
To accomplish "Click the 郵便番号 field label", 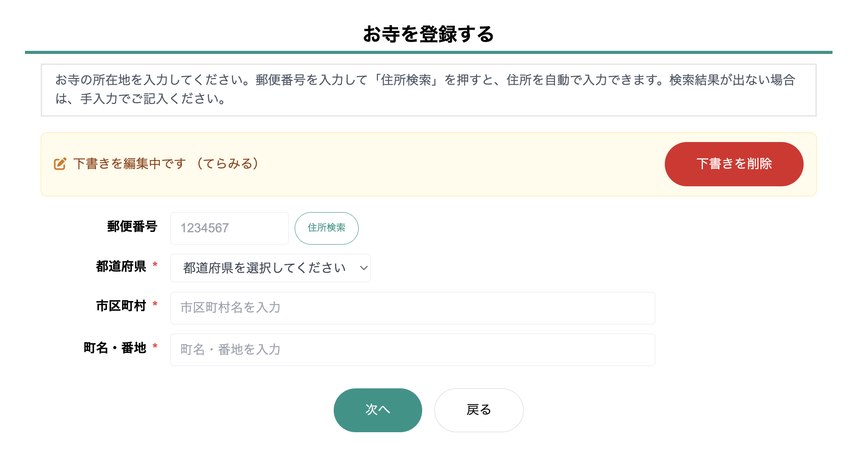I will coord(132,227).
